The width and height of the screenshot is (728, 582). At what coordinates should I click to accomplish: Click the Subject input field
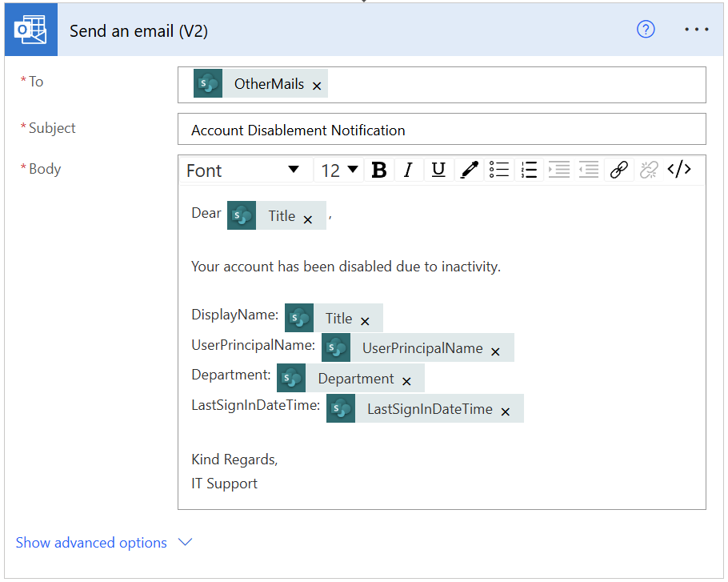(442, 130)
